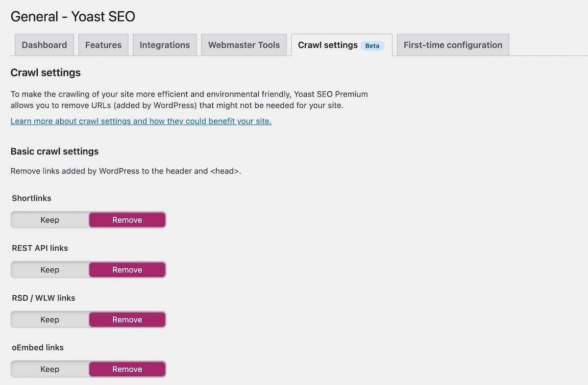Click the Shortlinks label
Viewport: 588px width, 385px height.
[x=31, y=198]
